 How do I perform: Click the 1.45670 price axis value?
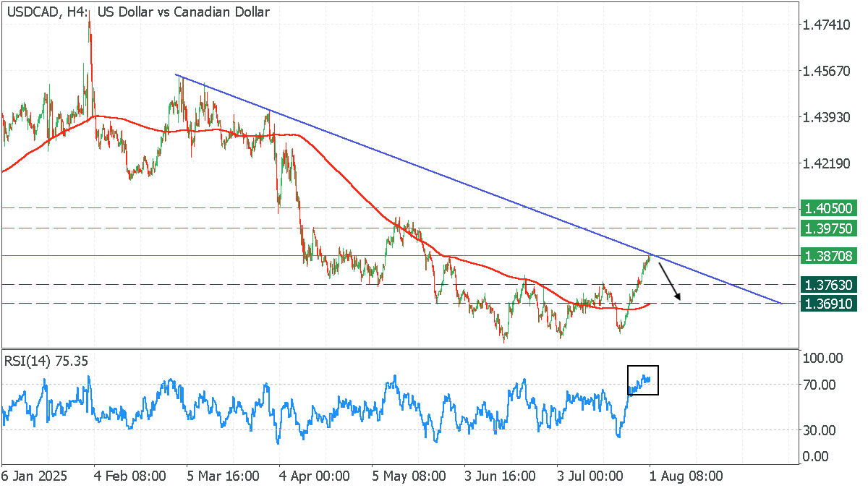pyautogui.click(x=827, y=72)
